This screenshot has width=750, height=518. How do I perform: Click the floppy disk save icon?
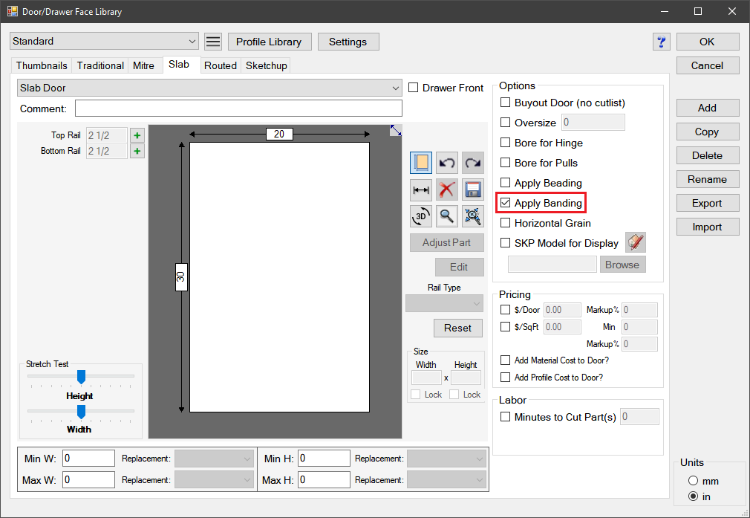pyautogui.click(x=473, y=189)
